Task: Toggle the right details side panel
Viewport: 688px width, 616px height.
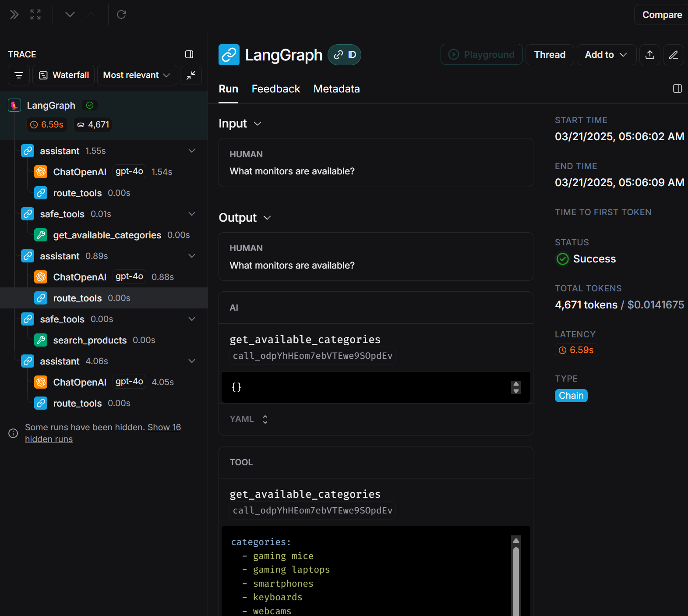Action: [677, 89]
